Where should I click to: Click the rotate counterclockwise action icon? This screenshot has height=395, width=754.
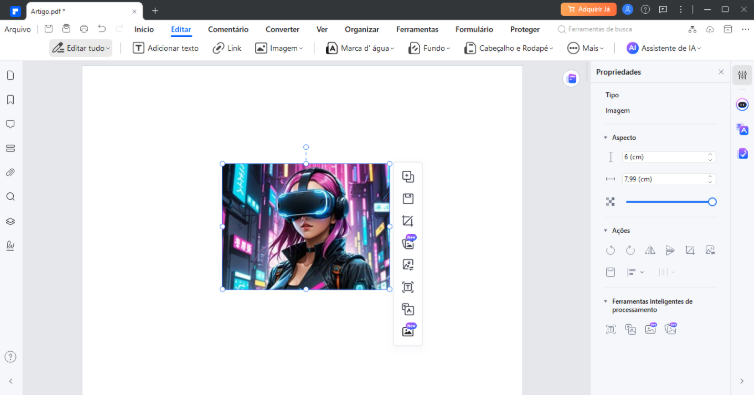pyautogui.click(x=610, y=250)
